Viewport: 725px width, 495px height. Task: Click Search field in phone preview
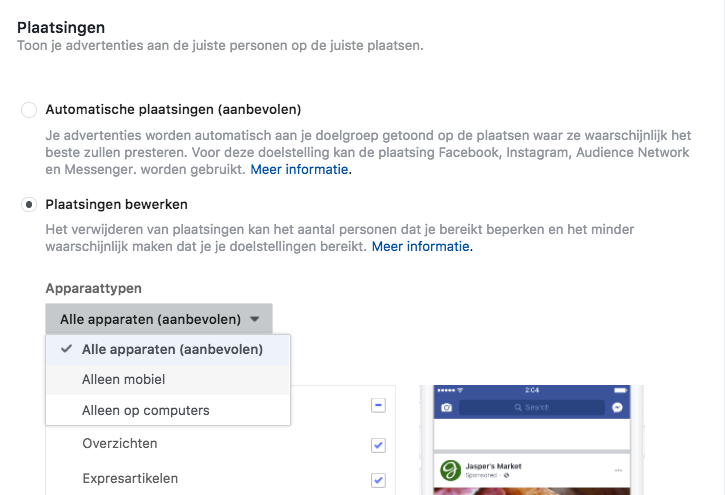coord(532,408)
